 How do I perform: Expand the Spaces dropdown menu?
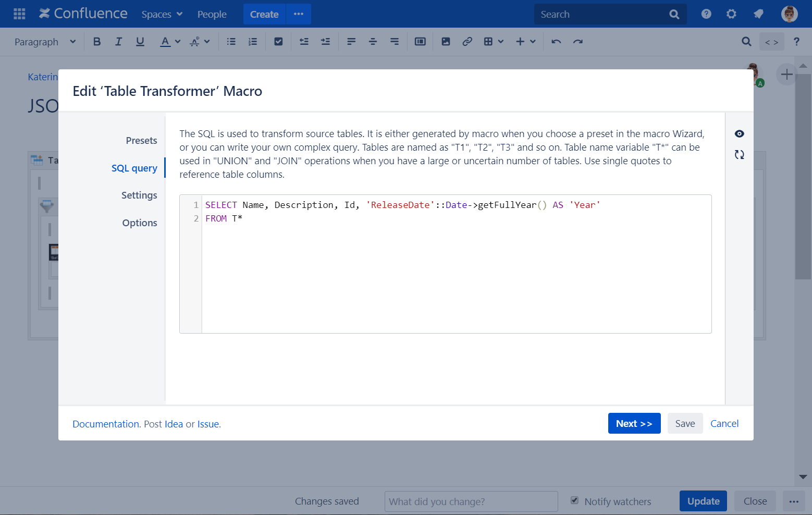[162, 15]
